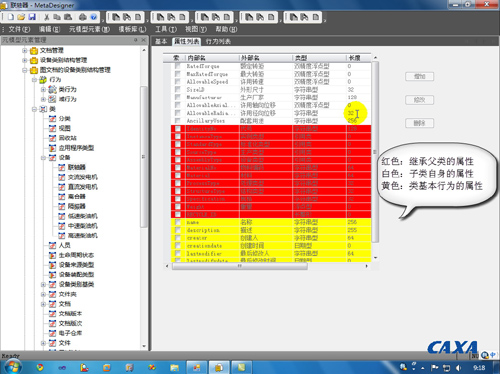500x374 pixels.
Task: Select the 联轴器 class icon in tree
Action: [62, 167]
